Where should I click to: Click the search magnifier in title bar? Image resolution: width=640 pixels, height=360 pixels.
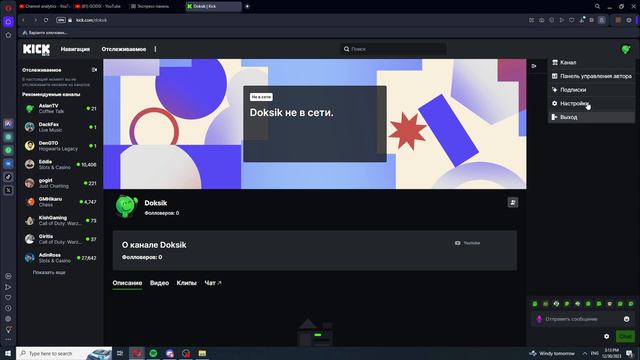pyautogui.click(x=597, y=7)
